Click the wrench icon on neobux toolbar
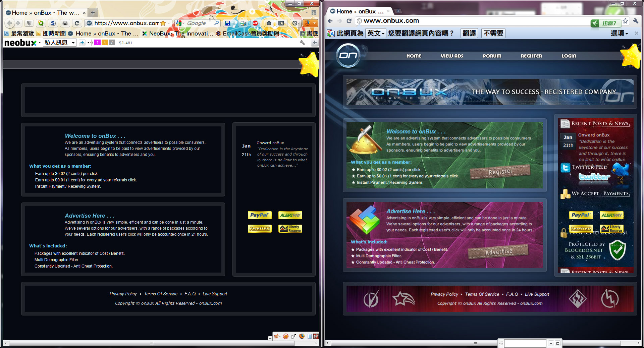Screen dimensions: 644x348 click(302, 43)
